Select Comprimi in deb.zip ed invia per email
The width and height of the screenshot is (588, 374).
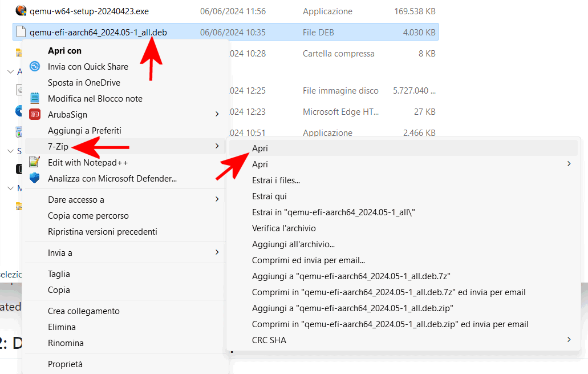coord(390,324)
